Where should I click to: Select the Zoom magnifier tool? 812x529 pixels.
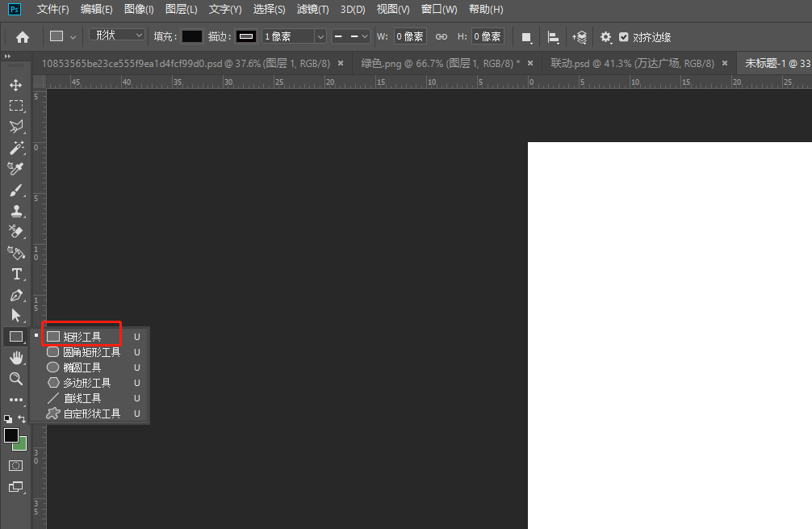(x=16, y=379)
